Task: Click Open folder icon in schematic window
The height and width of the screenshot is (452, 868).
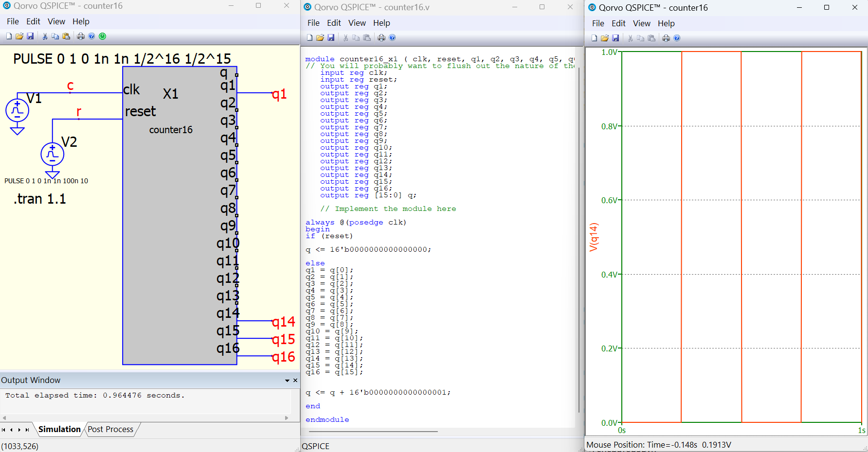Action: (x=19, y=36)
